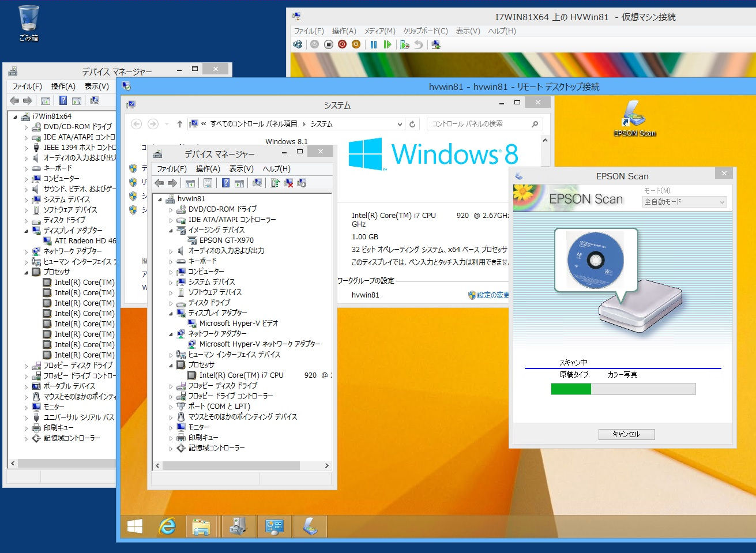Pause the virtual machine with the blue pause icon
The height and width of the screenshot is (553, 756).
[x=374, y=44]
